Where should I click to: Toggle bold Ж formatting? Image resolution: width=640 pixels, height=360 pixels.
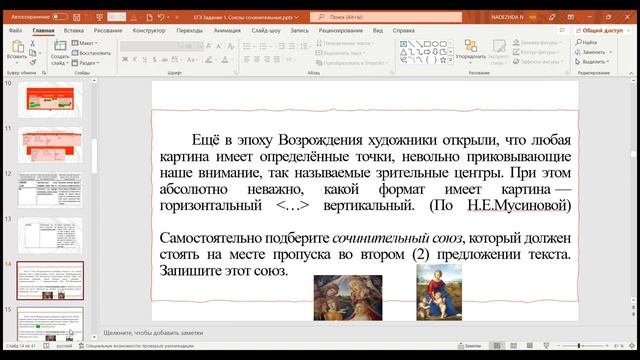click(x=125, y=60)
